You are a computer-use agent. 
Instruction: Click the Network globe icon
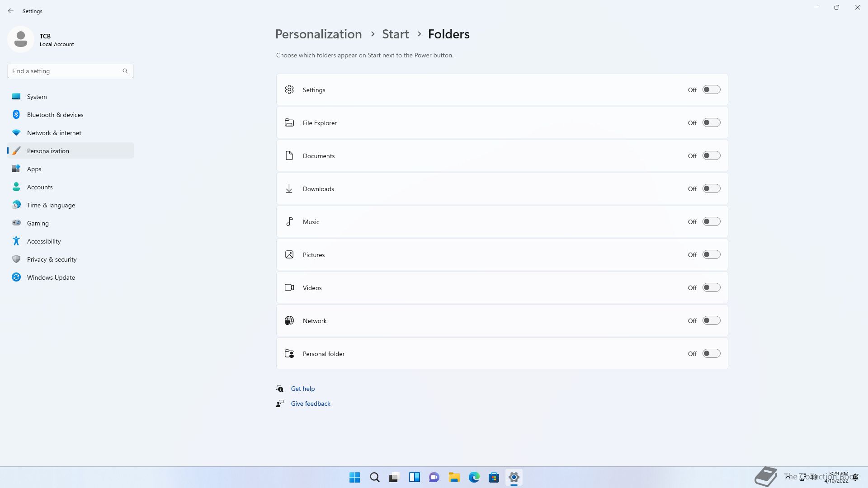pyautogui.click(x=289, y=320)
